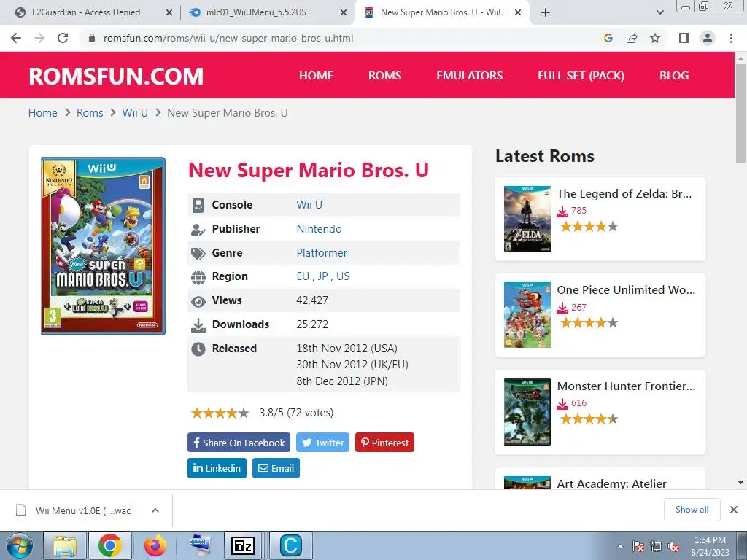Click the ROMSFUN.COM site logo
Screen dimensions: 747x560
click(116, 76)
